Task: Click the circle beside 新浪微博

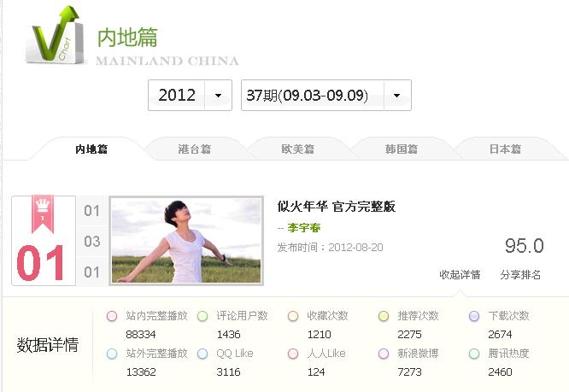Action: (384, 354)
